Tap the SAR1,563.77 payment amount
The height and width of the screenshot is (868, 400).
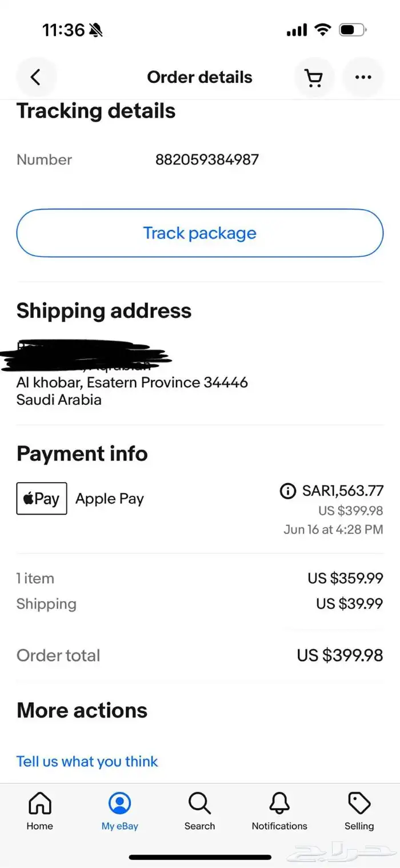point(342,491)
